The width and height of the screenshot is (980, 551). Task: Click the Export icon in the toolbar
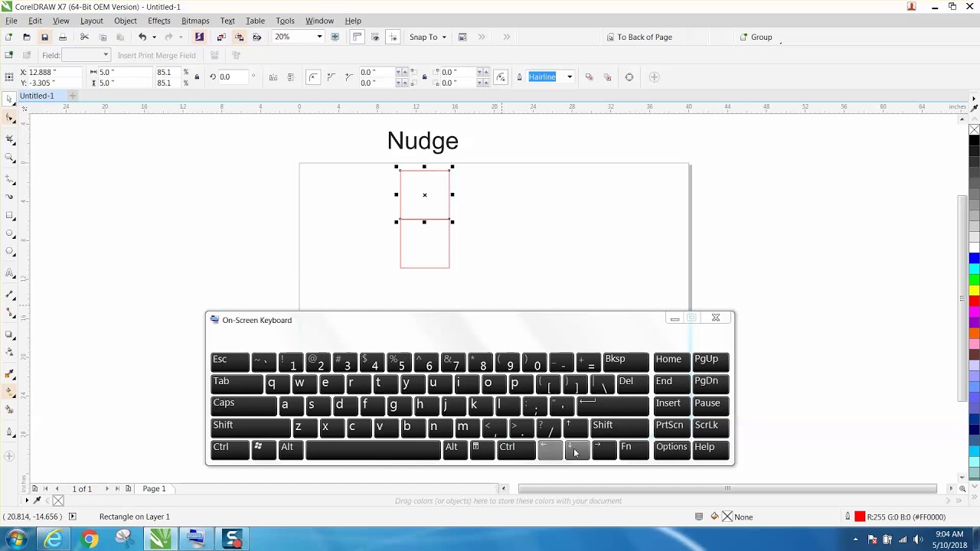pyautogui.click(x=239, y=37)
